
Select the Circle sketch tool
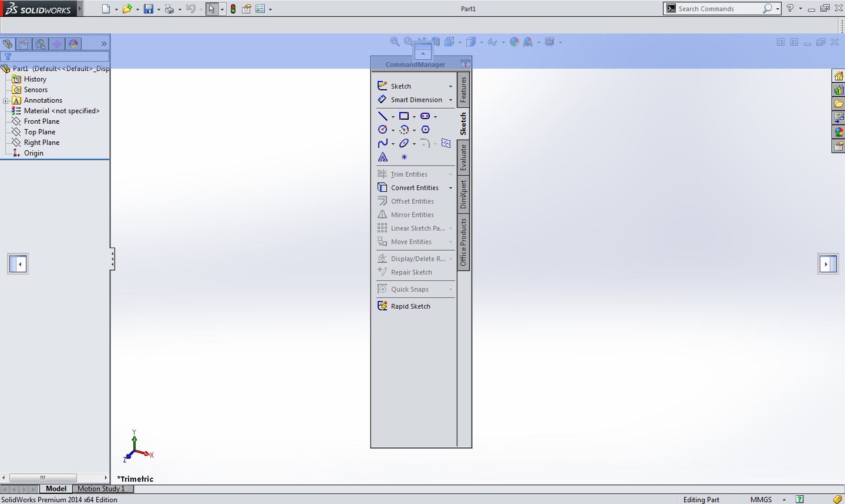[383, 130]
